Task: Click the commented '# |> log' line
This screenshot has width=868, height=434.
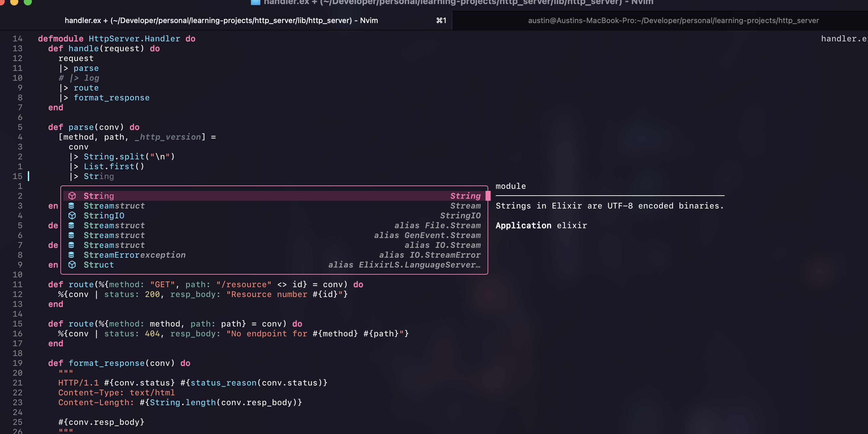Action: point(79,78)
